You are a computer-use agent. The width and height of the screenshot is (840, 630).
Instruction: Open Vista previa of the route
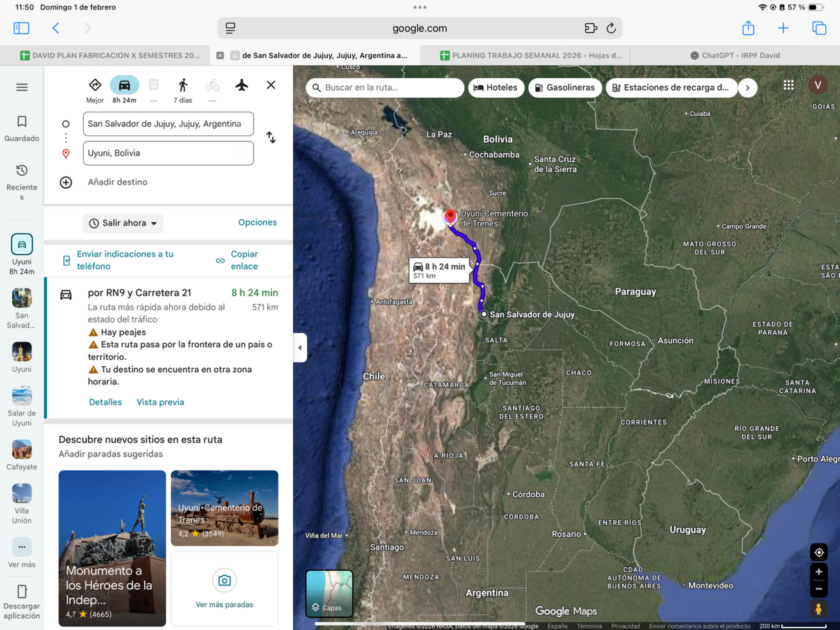click(x=160, y=402)
